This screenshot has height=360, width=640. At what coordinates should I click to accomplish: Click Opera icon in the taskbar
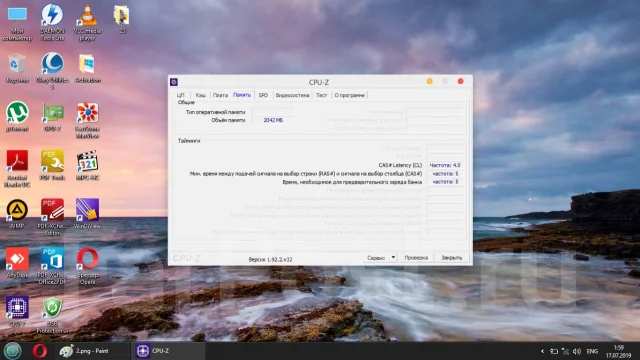(40, 351)
